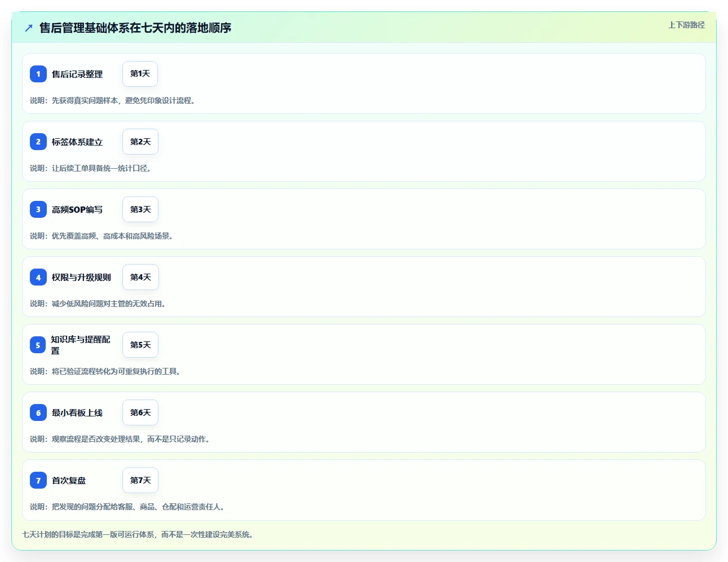Select the step title 售后记录整理
Screen dimensions: 728x562
[77, 74]
